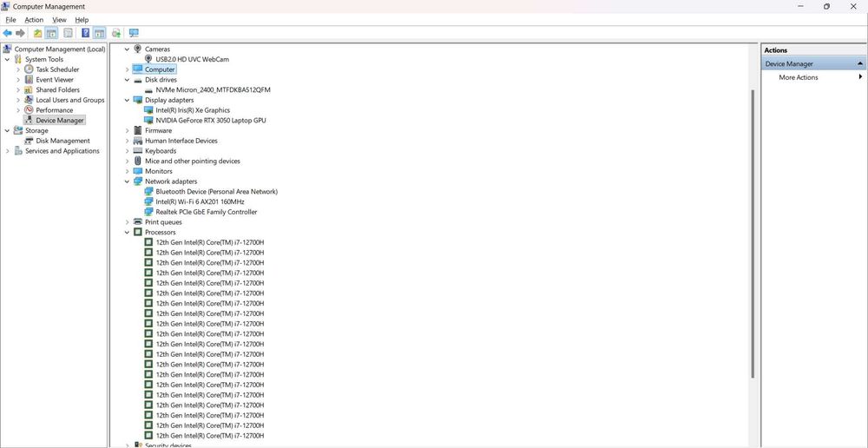Click the Task Scheduler clock icon
This screenshot has width=868, height=448.
[x=29, y=69]
